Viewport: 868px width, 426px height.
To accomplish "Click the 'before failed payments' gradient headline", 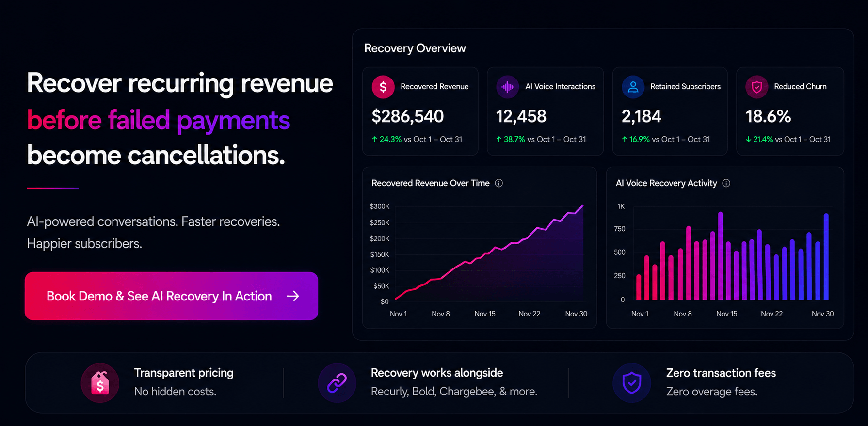I will [159, 120].
